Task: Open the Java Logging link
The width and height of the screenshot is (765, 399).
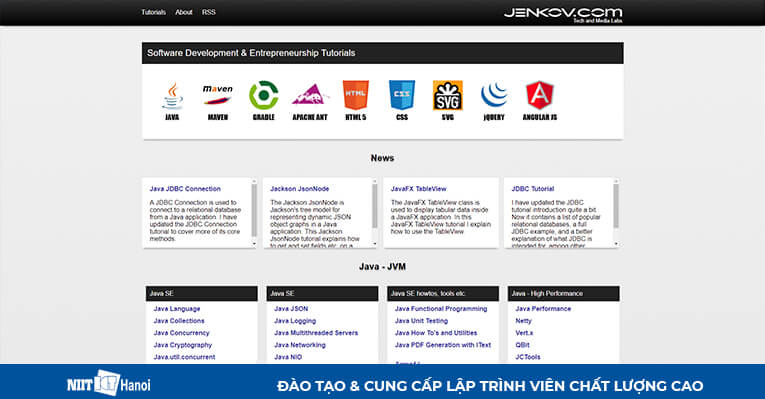Action: point(295,321)
